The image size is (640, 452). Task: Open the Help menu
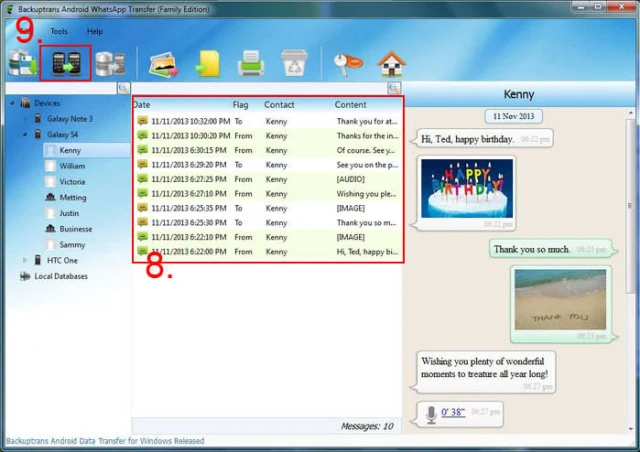95,31
